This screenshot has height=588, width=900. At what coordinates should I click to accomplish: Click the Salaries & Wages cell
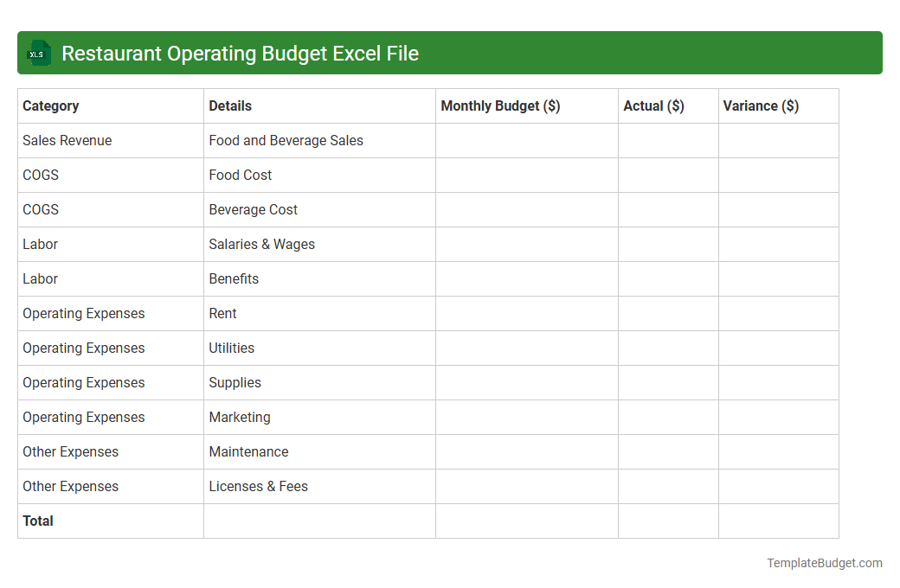[x=261, y=244]
